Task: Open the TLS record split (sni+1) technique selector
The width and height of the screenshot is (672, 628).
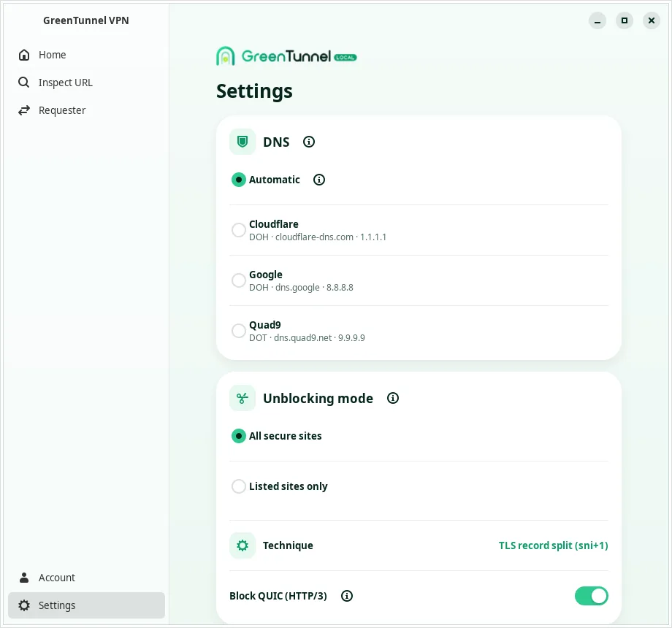Action: [553, 545]
